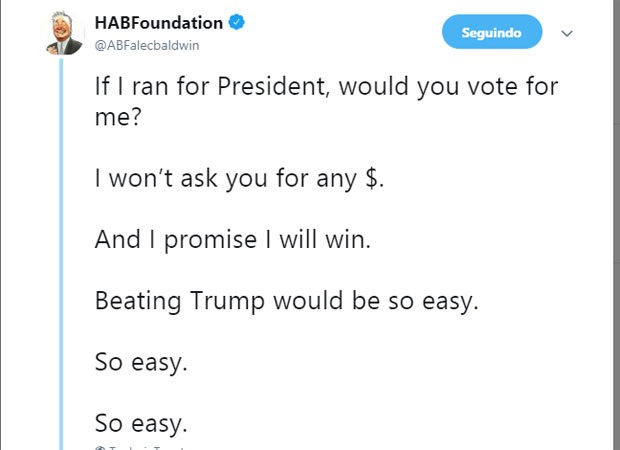Click the light blue thread connector line
Screen dimensions: 620x450
click(61, 254)
